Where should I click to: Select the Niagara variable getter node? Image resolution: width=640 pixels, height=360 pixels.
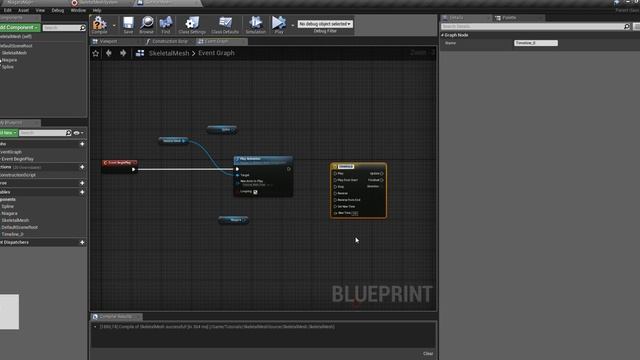(233, 220)
